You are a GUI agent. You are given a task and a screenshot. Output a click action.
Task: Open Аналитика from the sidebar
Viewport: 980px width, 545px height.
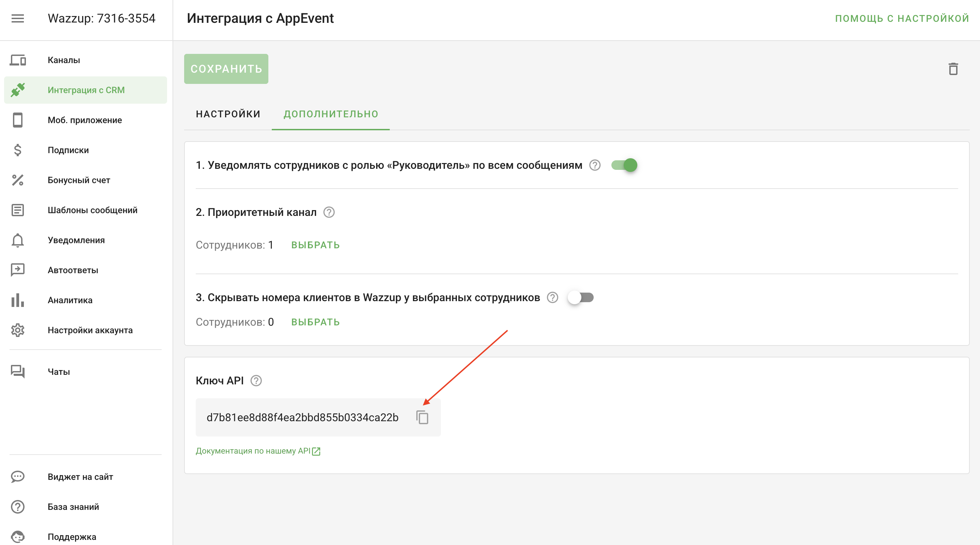click(70, 300)
